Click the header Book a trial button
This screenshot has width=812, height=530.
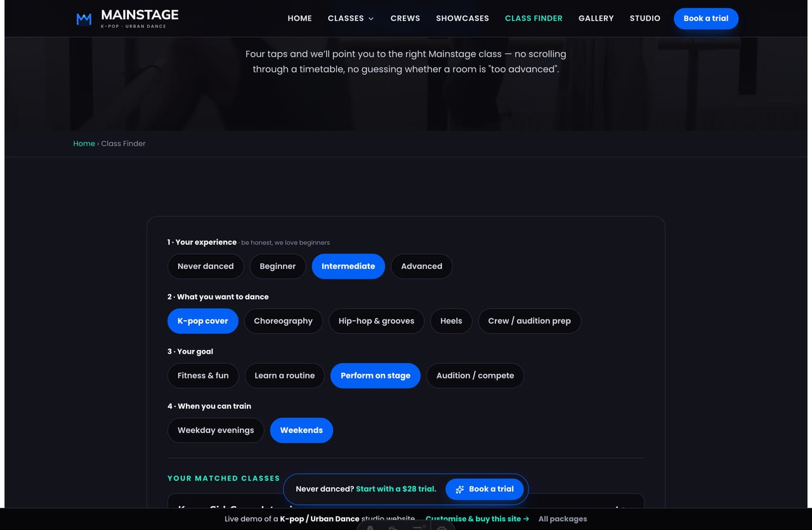coord(706,18)
